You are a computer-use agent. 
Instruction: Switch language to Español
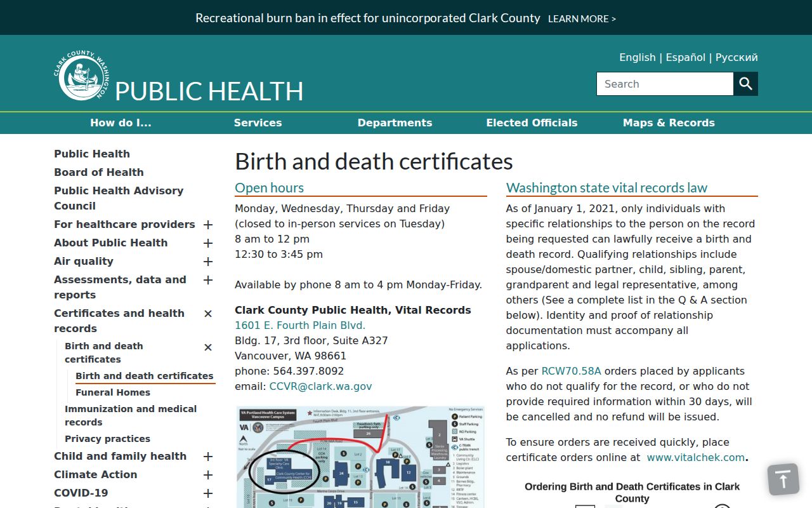coord(685,57)
